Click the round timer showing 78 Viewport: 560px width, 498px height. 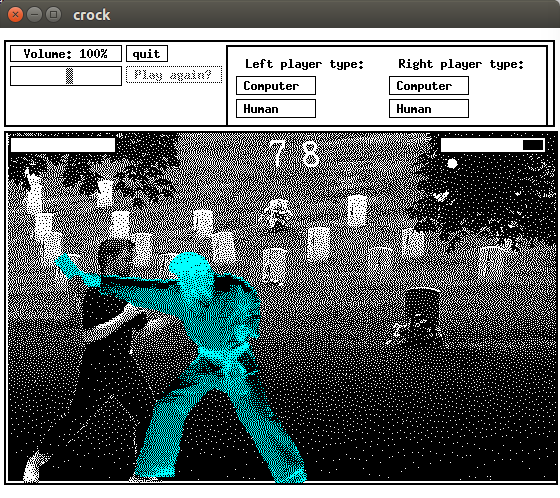pos(295,154)
